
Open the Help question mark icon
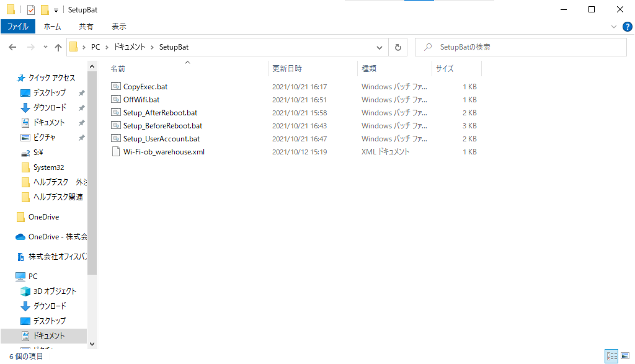pos(627,27)
